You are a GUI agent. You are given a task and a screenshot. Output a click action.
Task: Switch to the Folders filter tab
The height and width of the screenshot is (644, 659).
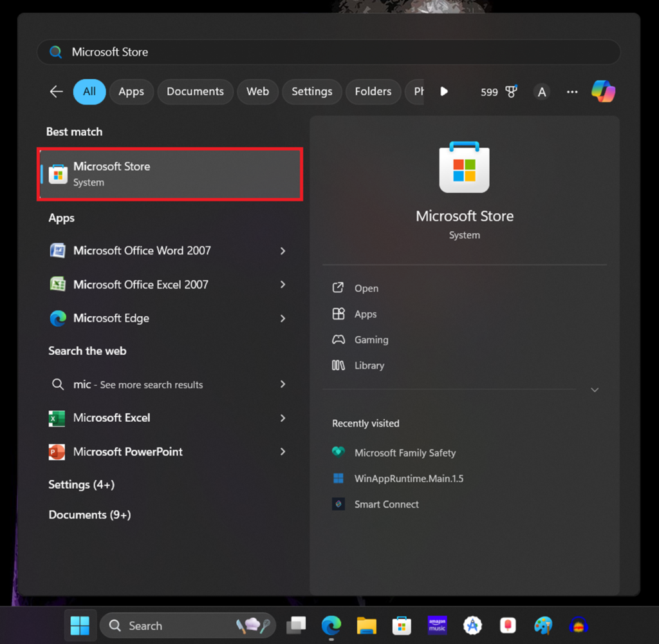click(373, 91)
